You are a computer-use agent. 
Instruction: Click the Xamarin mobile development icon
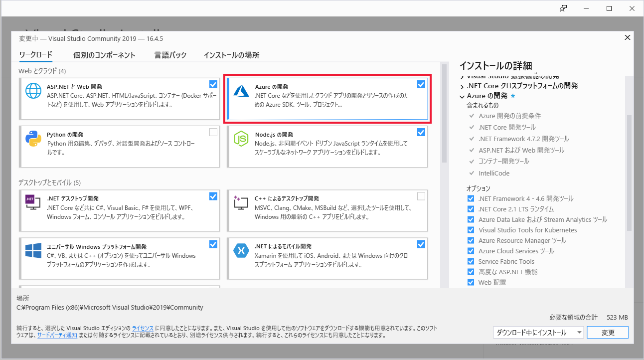(241, 250)
